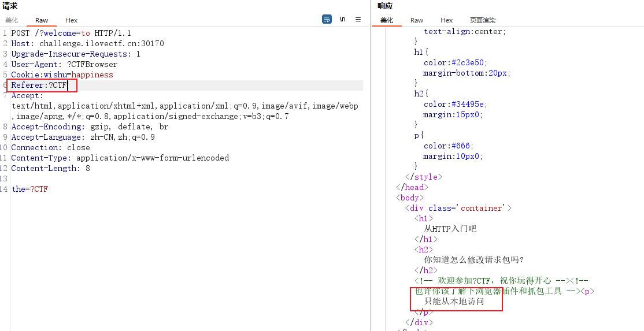Image resolution: width=644 pixels, height=331 pixels.
Task: Toggle word wrap icon in request panel
Action: pos(327,19)
